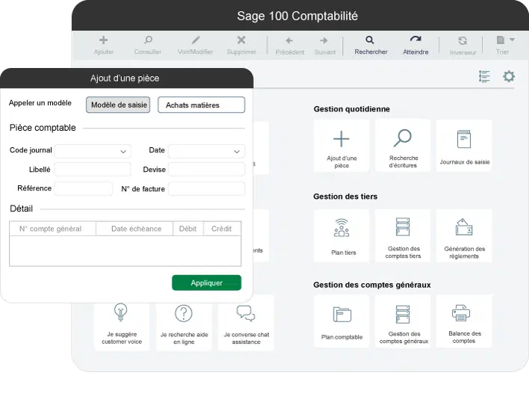Open Journaux de saisie tile
Viewport: 529px width, 420px height.
[464, 146]
